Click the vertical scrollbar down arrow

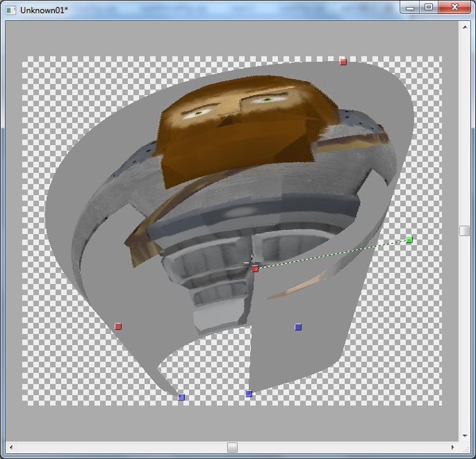pos(464,435)
